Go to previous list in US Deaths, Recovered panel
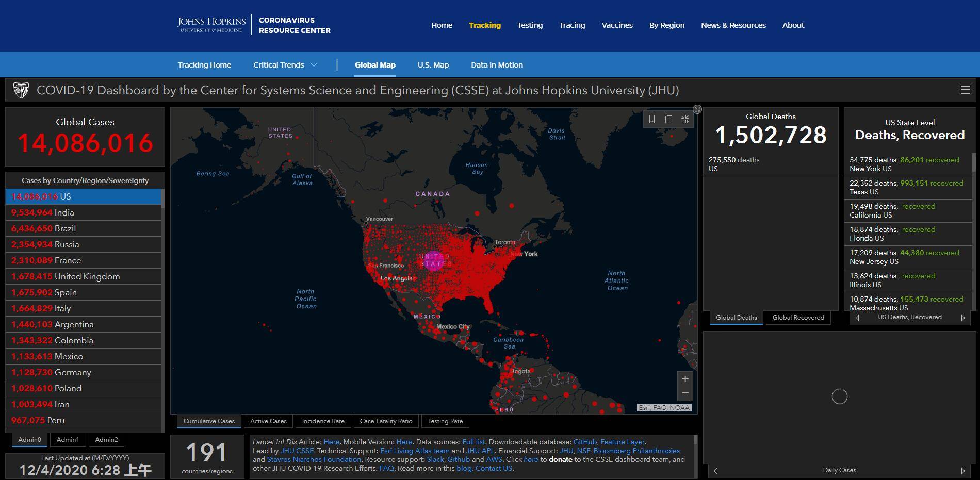This screenshot has height=480, width=980. coord(857,318)
